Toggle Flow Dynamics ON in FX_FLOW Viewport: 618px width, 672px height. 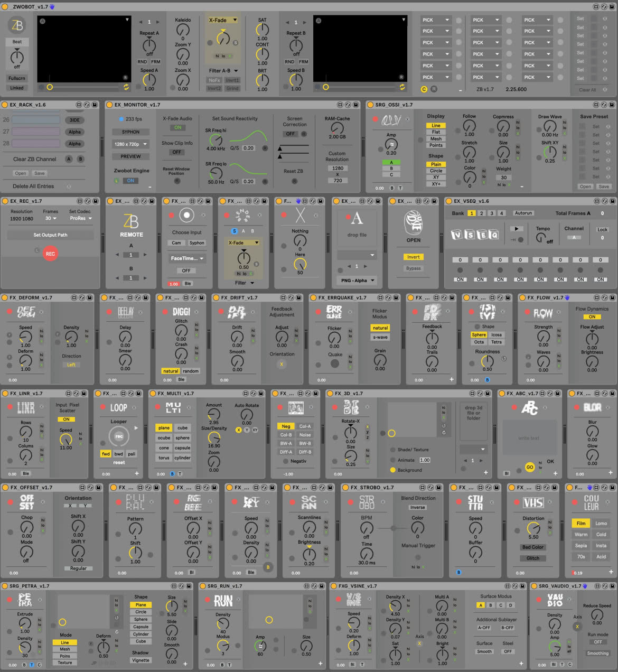(592, 317)
